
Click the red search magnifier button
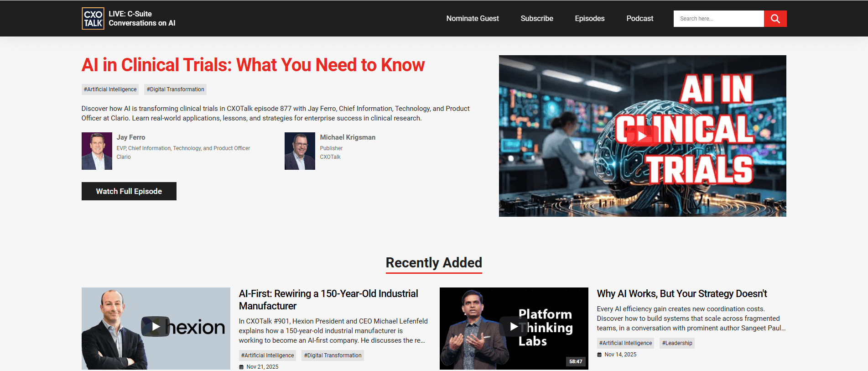[x=775, y=19]
